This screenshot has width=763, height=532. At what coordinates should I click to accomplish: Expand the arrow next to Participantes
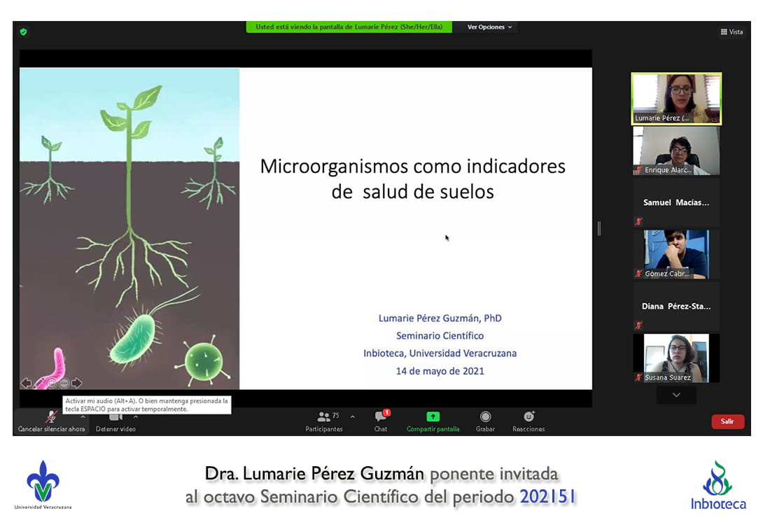click(x=352, y=416)
